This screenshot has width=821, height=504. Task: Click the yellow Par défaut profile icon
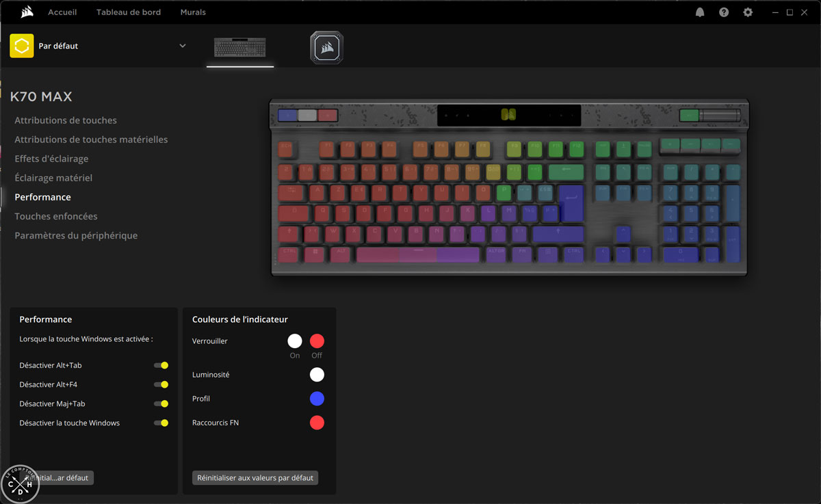[22, 46]
